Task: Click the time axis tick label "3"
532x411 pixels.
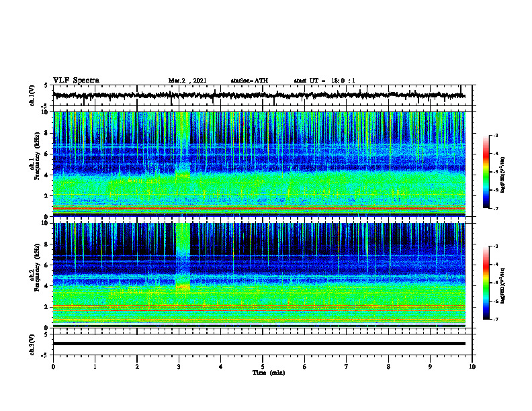Action: (x=179, y=367)
